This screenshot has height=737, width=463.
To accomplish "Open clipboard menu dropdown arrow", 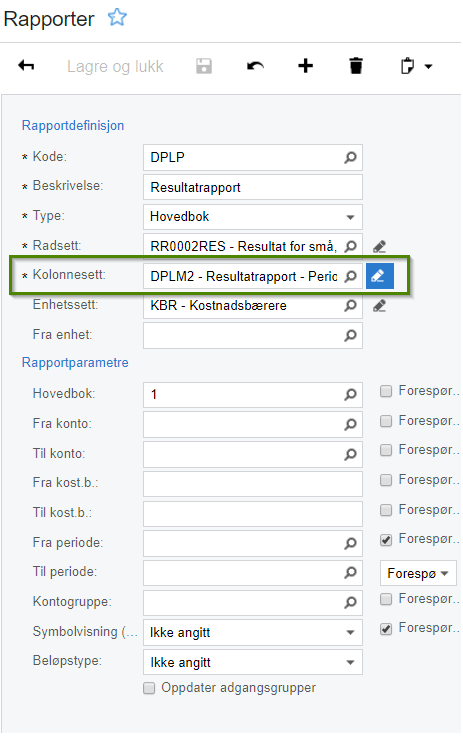I will tap(428, 67).
